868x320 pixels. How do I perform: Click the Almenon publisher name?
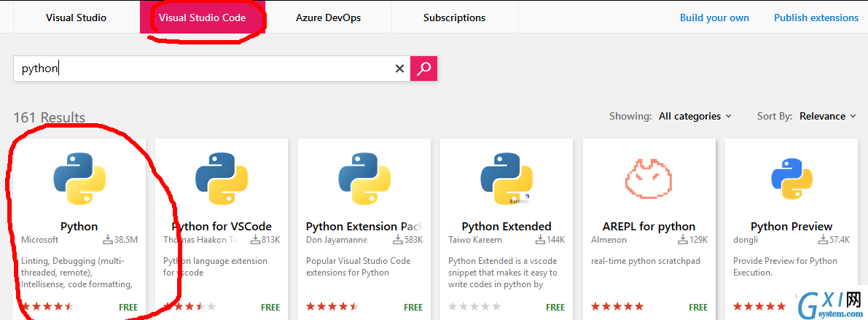pos(609,240)
